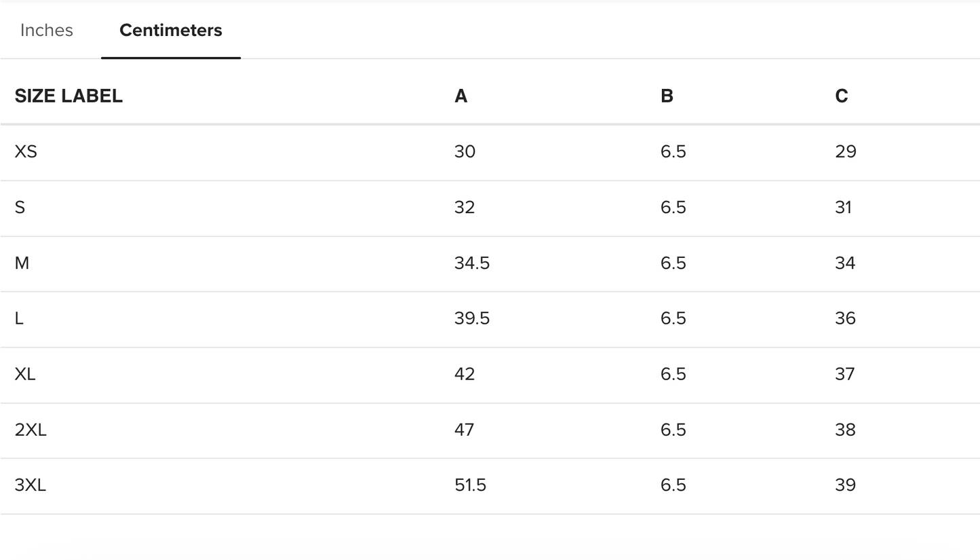Click the C value 38 for 2XL

click(x=845, y=430)
